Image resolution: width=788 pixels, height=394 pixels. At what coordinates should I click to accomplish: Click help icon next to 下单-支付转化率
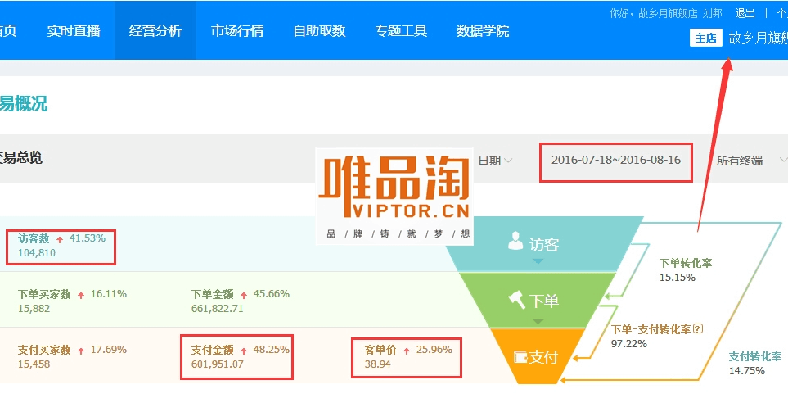coord(698,329)
